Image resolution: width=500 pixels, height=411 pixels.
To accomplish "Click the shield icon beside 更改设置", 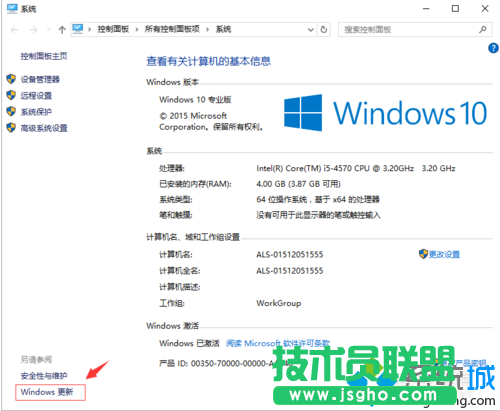I will (423, 254).
